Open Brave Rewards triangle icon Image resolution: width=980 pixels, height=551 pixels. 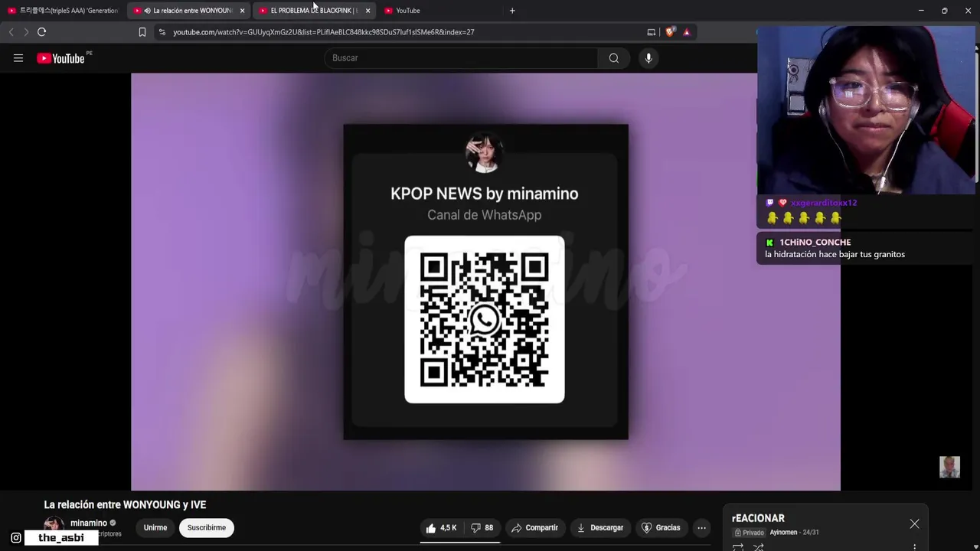click(x=687, y=32)
